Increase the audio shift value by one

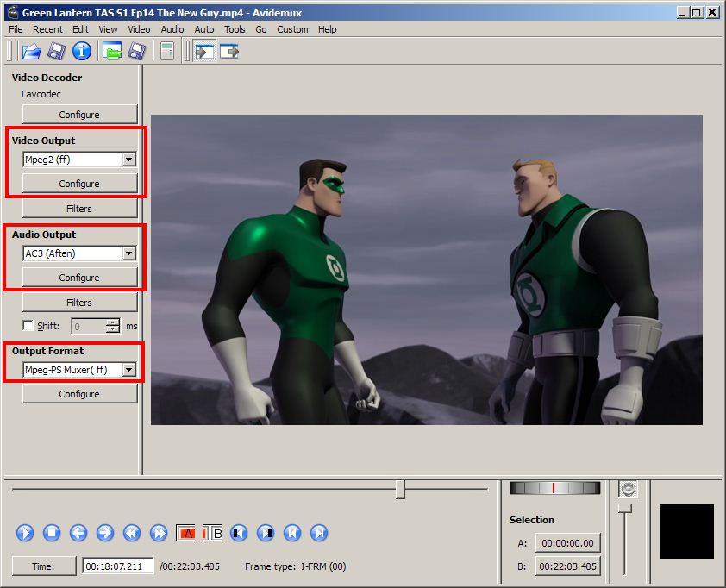coord(112,322)
